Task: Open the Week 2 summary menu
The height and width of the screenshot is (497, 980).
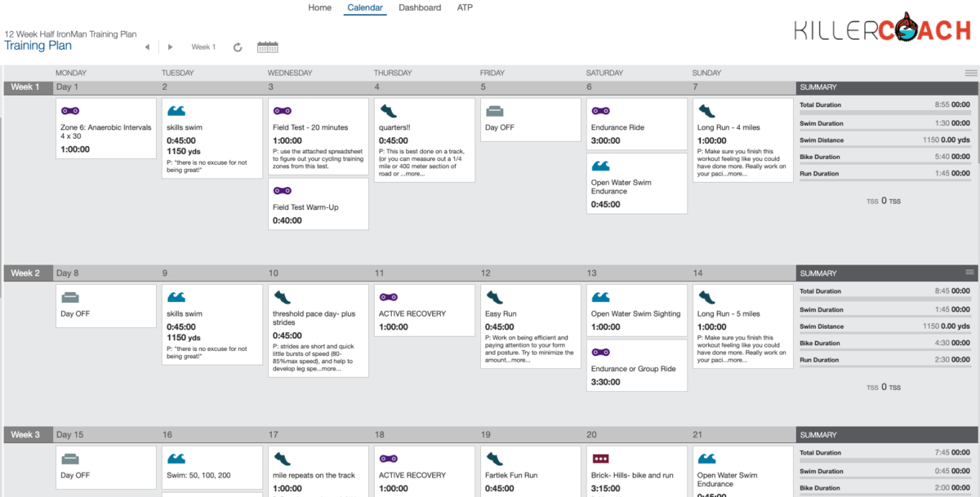Action: 969,272
